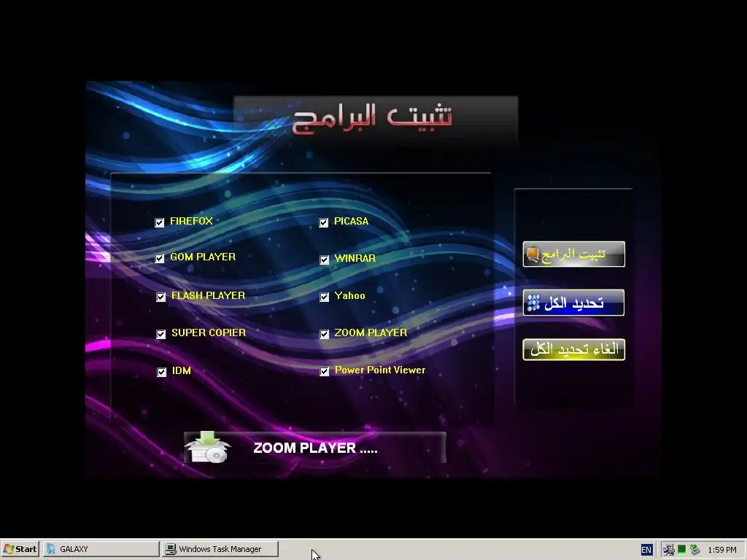The height and width of the screenshot is (560, 747).
Task: Toggle the WINRAR checkbox
Action: pos(325,260)
